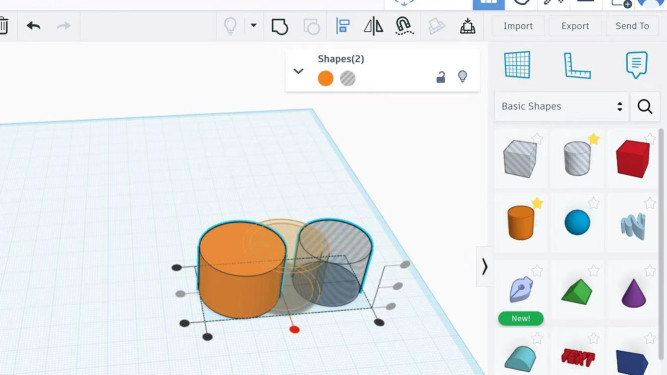Click the shape search magnifier
Image resolution: width=667 pixels, height=375 pixels.
coord(645,106)
